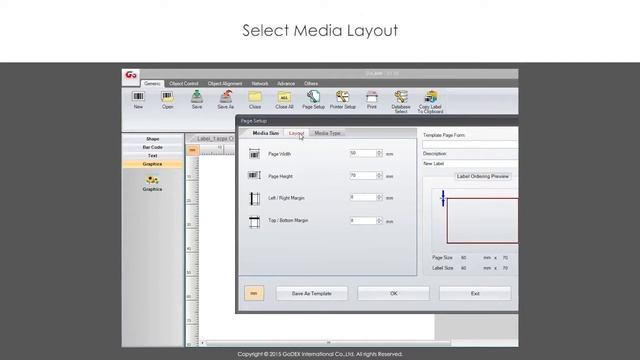Toggle the orange ruler unit button
The width and height of the screenshot is (640, 360).
192,150
